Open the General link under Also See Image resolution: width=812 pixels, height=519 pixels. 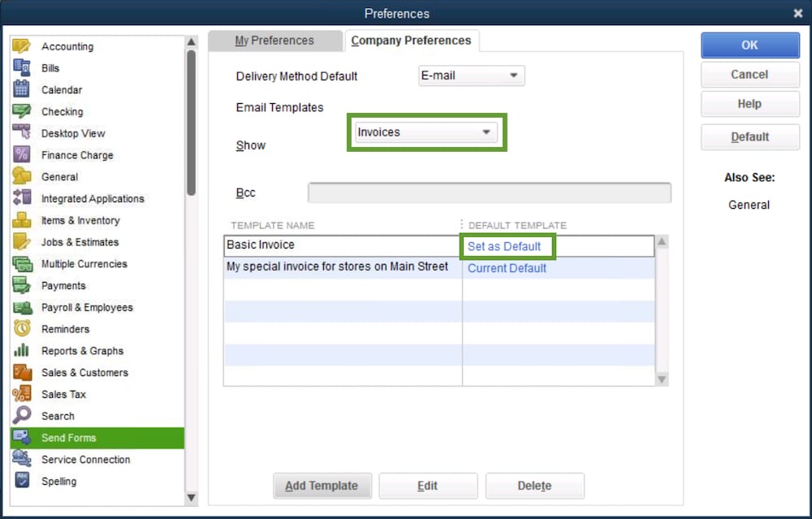[x=749, y=205]
